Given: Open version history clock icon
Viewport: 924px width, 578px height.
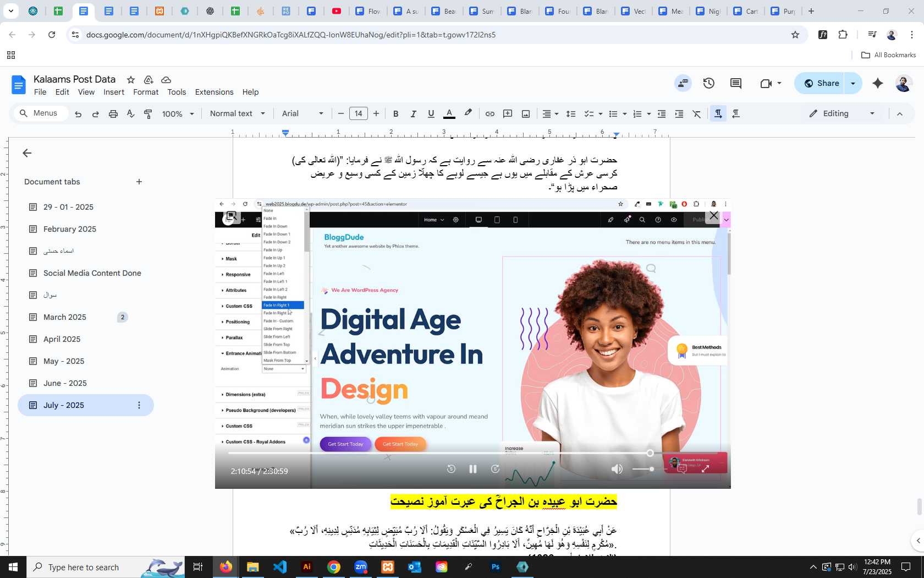Looking at the screenshot, I should tap(709, 83).
